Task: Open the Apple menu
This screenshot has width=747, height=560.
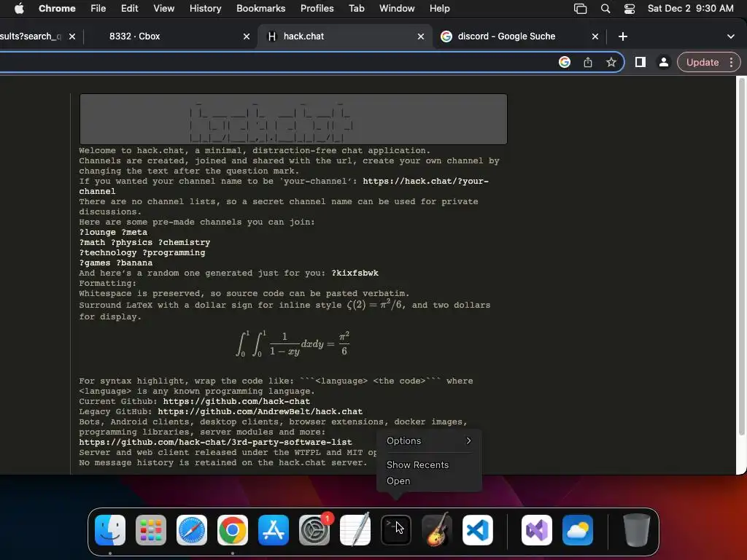Action: coord(19,9)
